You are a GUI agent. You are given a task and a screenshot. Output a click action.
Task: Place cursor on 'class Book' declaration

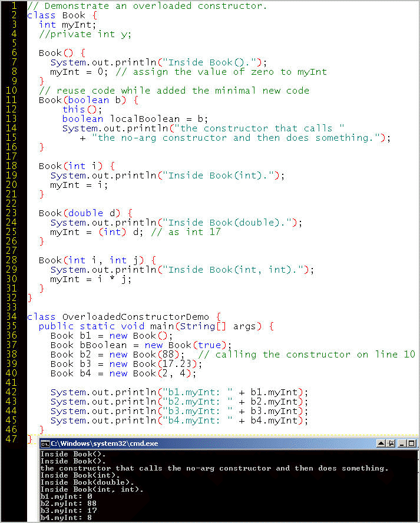tap(56, 15)
